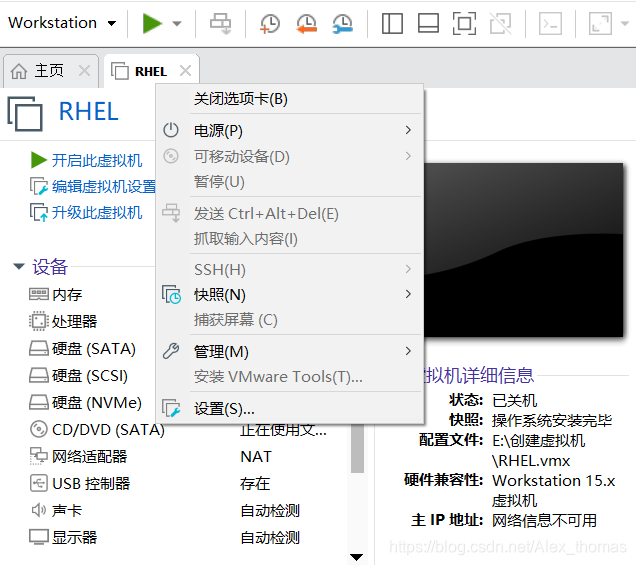Toggle the library sidebar view icon
Viewport: 636px width, 565px height.
pos(392,24)
